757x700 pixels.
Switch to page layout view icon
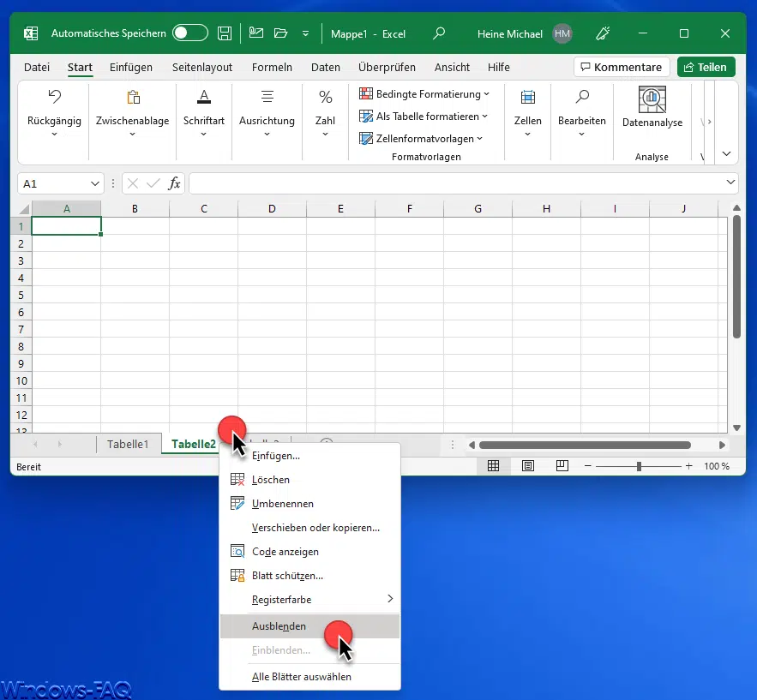(x=528, y=466)
